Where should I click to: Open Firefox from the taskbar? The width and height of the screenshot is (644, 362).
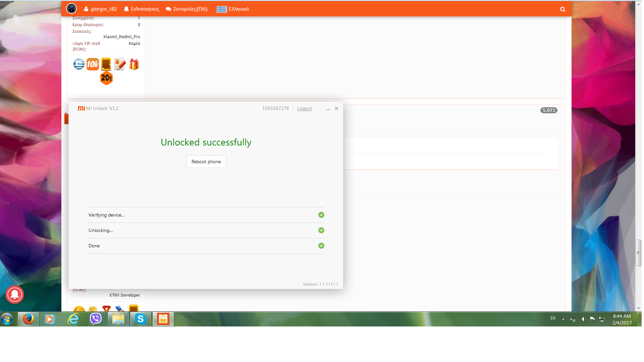[28, 319]
